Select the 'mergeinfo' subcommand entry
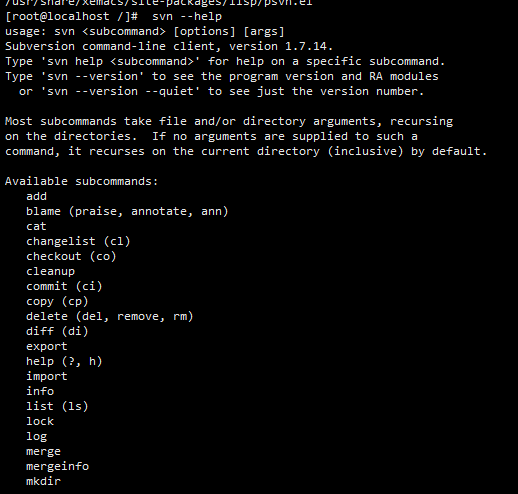518x494 pixels. (x=58, y=466)
